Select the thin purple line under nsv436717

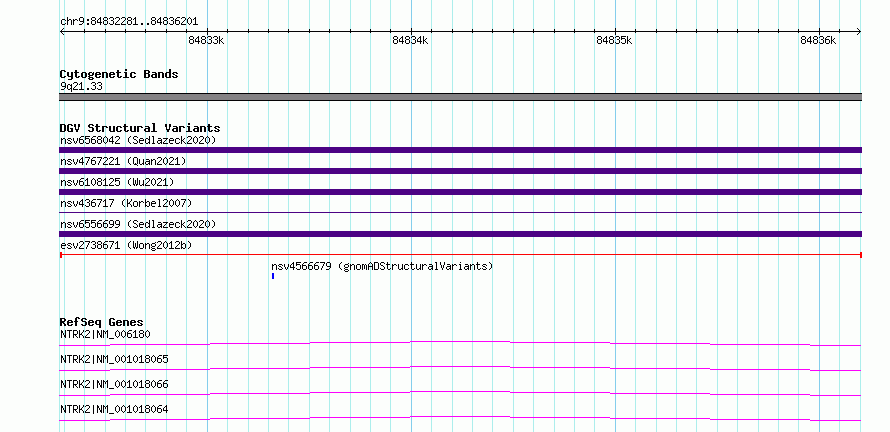click(460, 212)
